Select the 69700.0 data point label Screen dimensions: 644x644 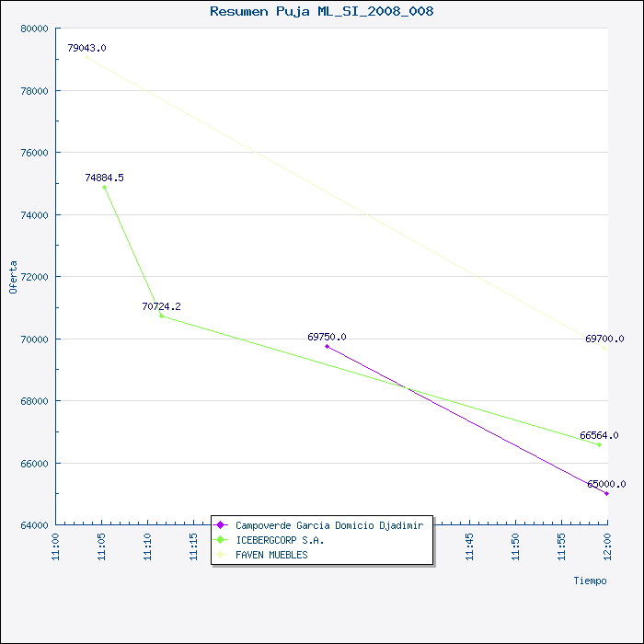pos(604,339)
